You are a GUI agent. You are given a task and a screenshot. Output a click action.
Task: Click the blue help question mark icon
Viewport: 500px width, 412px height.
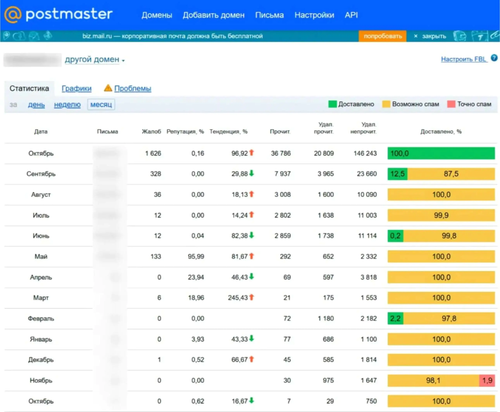click(494, 58)
